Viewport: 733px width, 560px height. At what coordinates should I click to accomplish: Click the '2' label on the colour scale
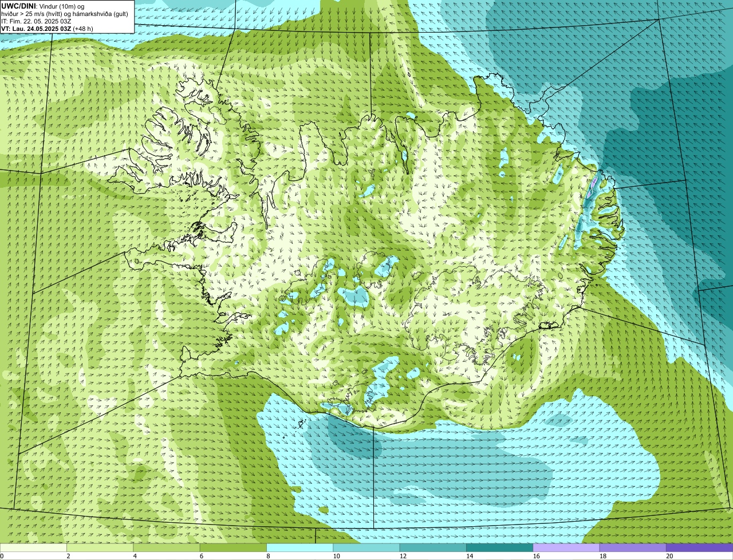coord(68,556)
